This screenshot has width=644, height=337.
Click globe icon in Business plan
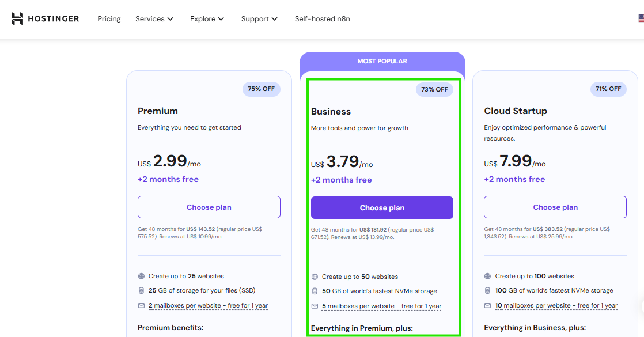pos(315,277)
